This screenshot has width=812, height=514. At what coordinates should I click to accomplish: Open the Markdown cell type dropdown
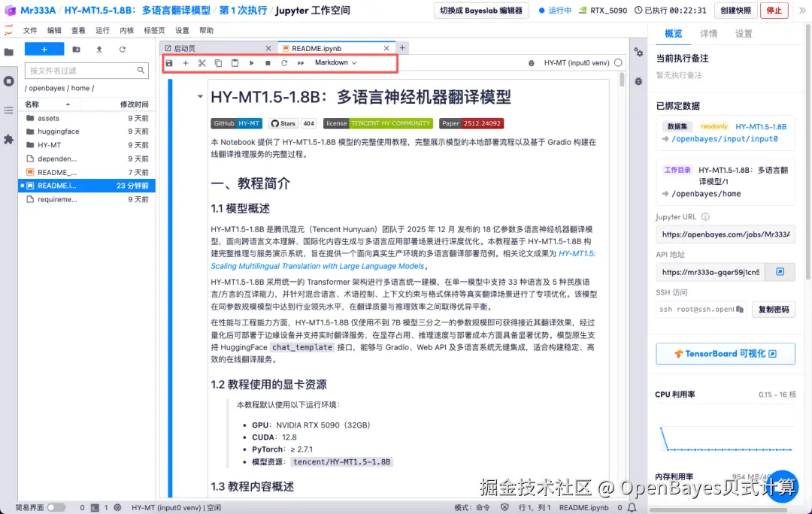coord(335,62)
